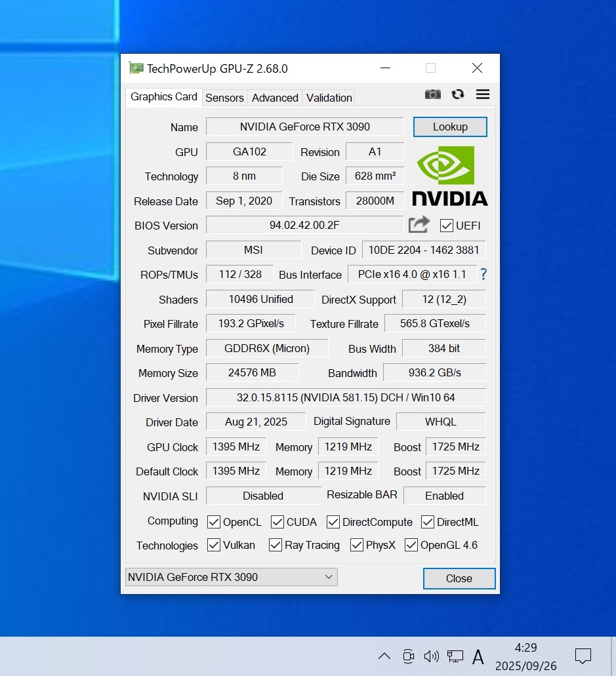Click the screenshot camera icon
Screen dimensions: 616x676
tap(432, 94)
